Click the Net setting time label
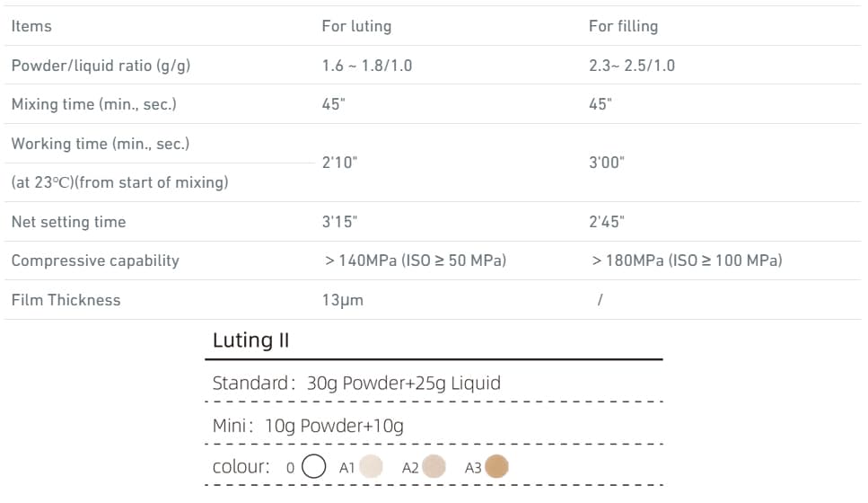 coord(68,222)
